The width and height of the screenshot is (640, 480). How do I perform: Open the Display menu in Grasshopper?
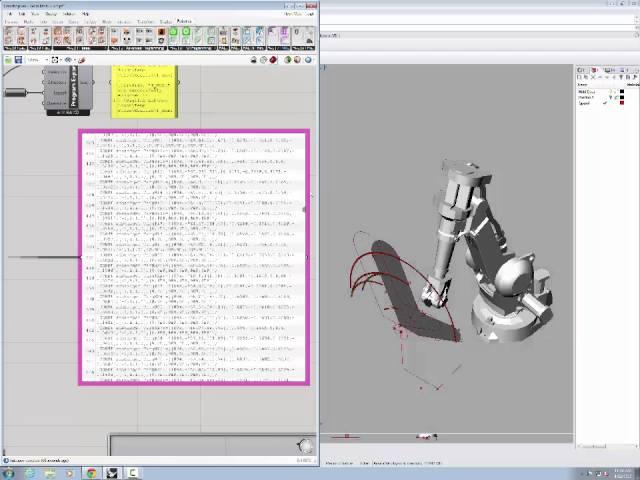(x=51, y=13)
